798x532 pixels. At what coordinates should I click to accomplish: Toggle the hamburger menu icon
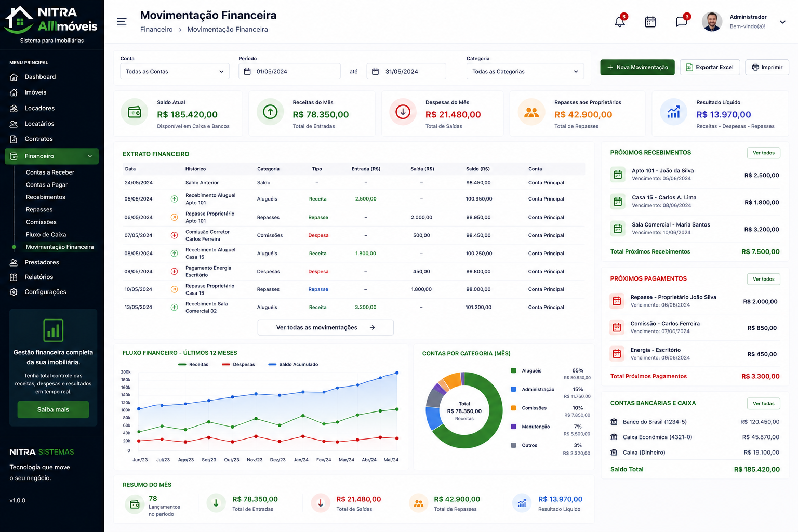tap(122, 22)
